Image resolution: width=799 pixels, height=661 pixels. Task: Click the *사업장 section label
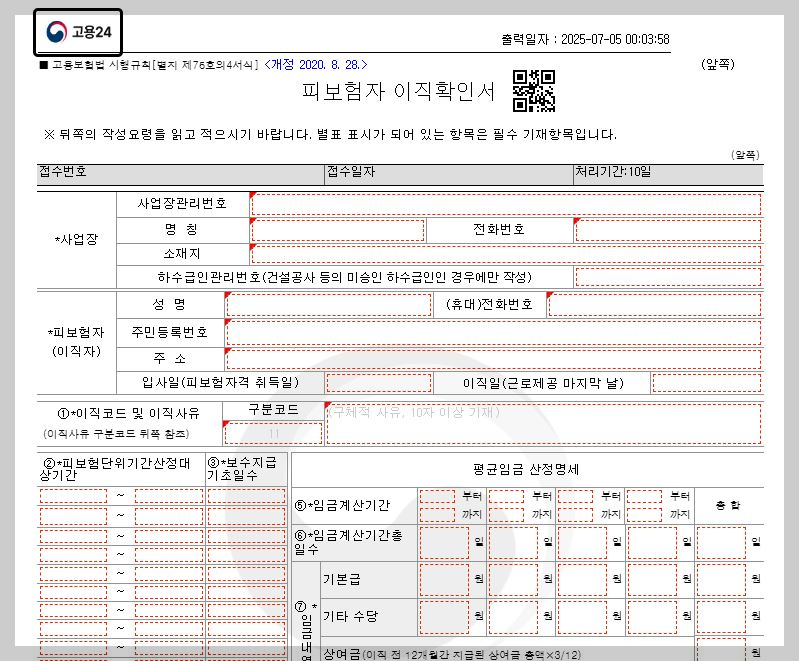[x=76, y=240]
